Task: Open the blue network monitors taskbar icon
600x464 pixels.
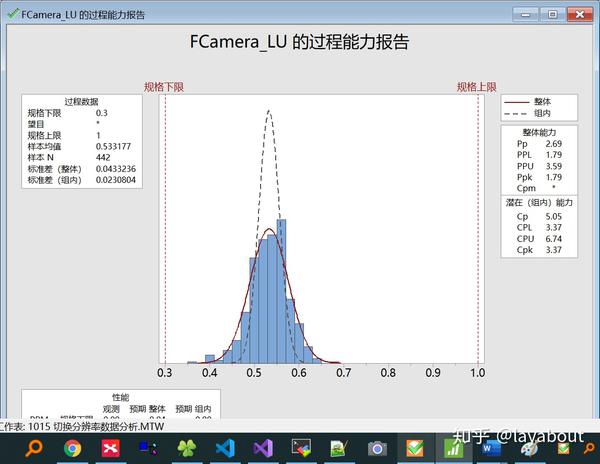Action: [x=148, y=448]
